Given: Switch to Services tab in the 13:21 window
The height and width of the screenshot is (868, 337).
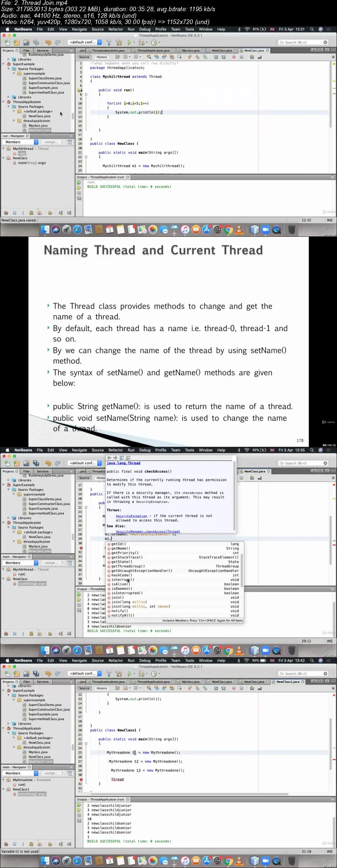Looking at the screenshot, I should coord(43,50).
